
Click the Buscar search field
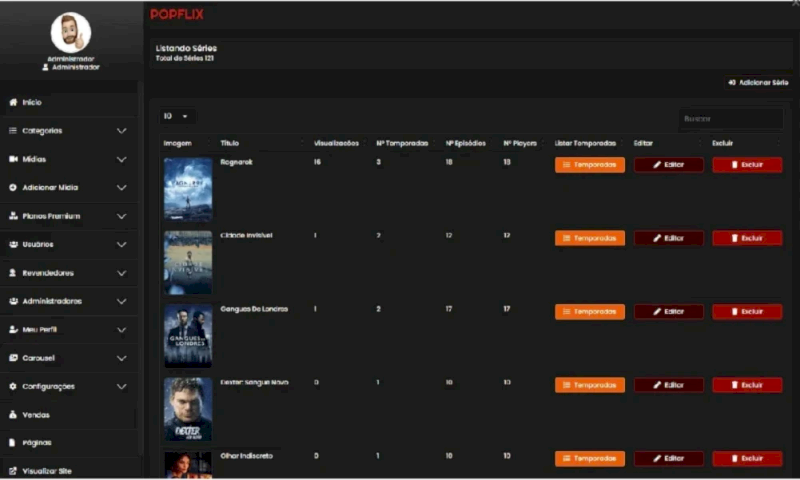click(x=731, y=118)
